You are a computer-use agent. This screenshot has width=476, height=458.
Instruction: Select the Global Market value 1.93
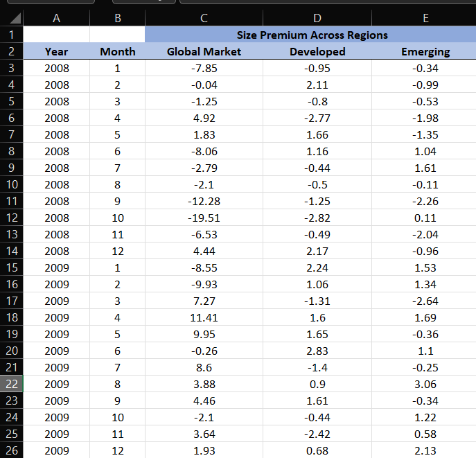[x=204, y=450]
